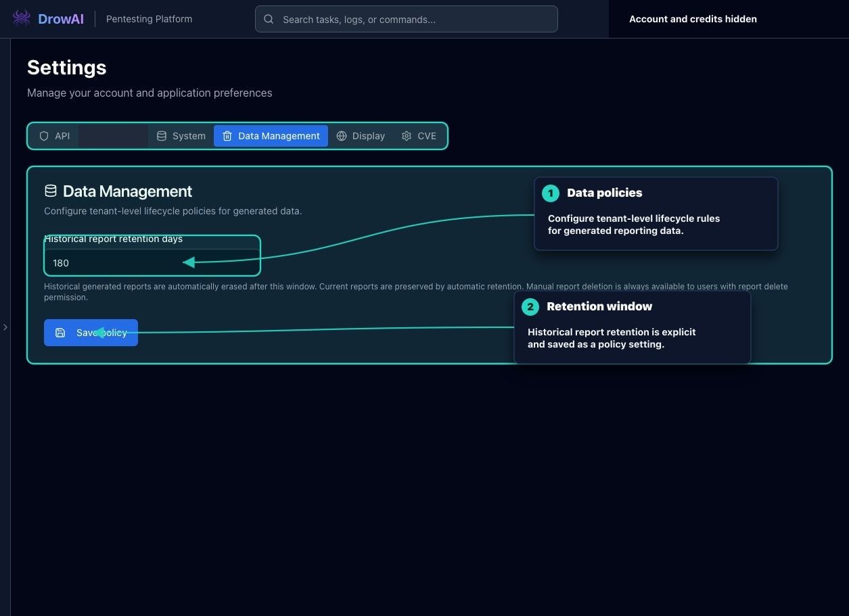The width and height of the screenshot is (849, 616).
Task: Click 'Manage your account and application preferences' text
Action: (x=150, y=93)
